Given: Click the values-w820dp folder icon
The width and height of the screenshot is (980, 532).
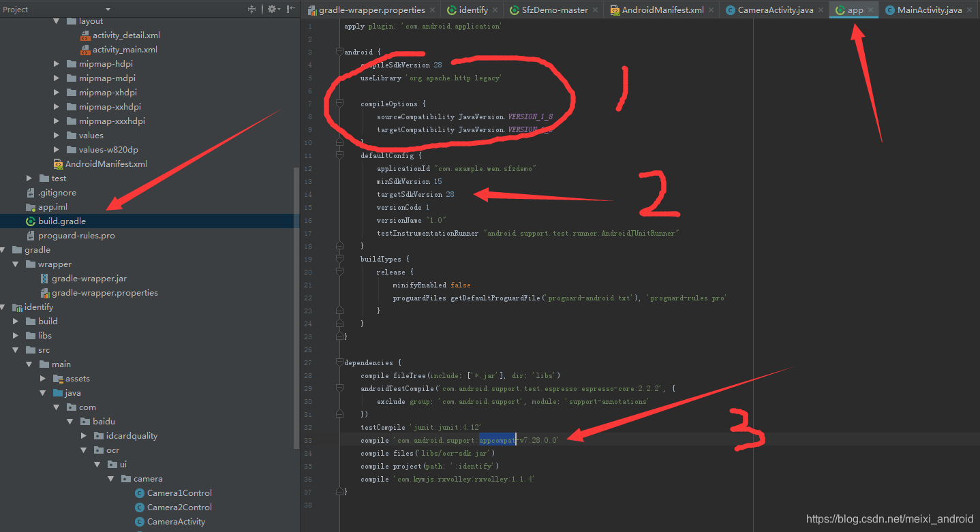Looking at the screenshot, I should click(72, 150).
